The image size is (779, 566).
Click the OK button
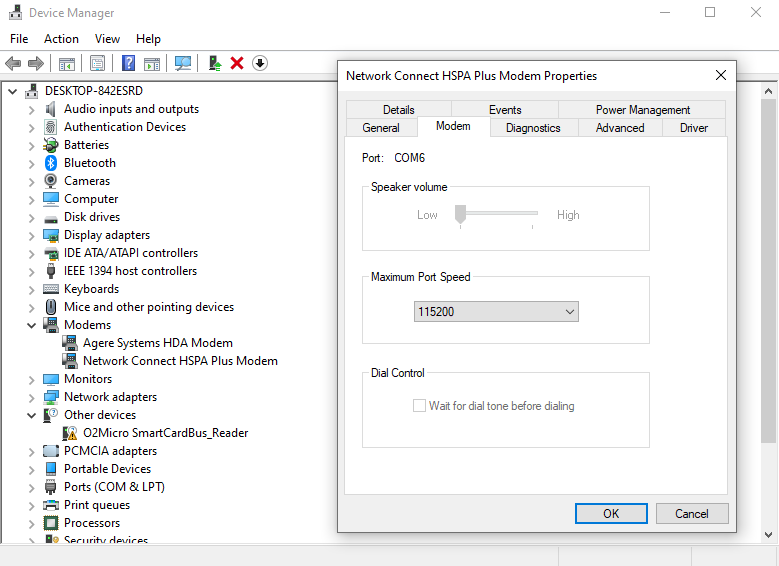click(x=611, y=513)
